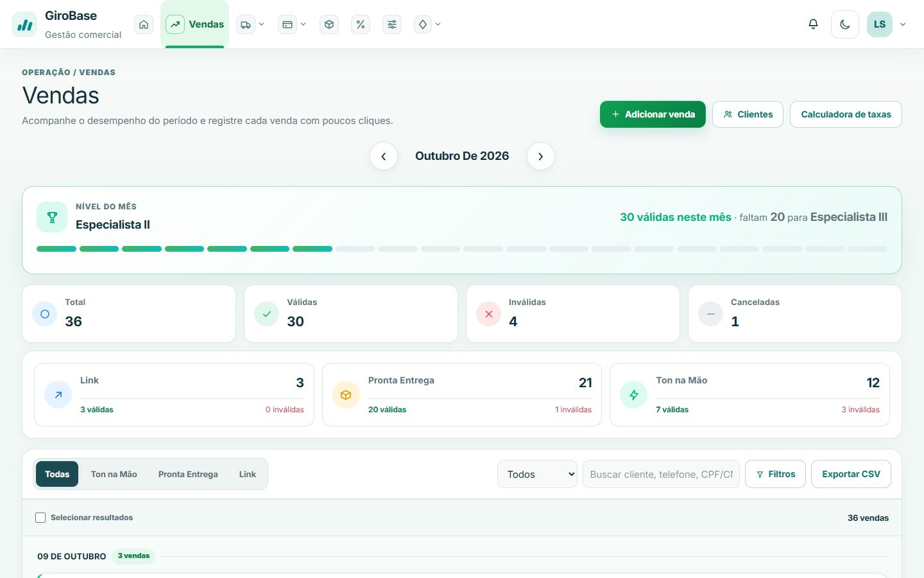This screenshot has height=578, width=924.
Task: Switch to the Todas filter tab
Action: (x=57, y=474)
